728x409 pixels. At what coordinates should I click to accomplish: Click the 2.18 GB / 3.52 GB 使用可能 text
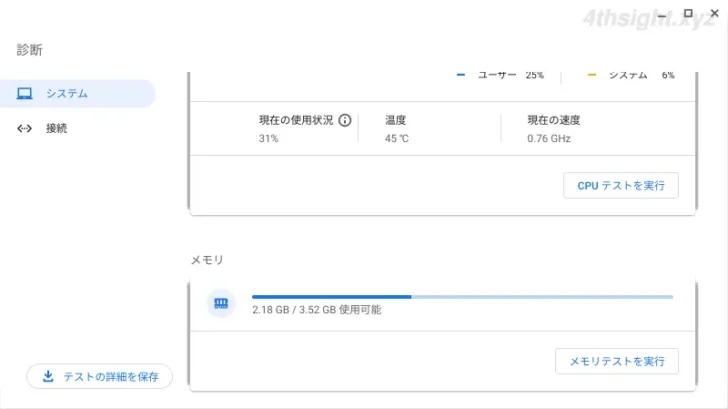click(317, 310)
